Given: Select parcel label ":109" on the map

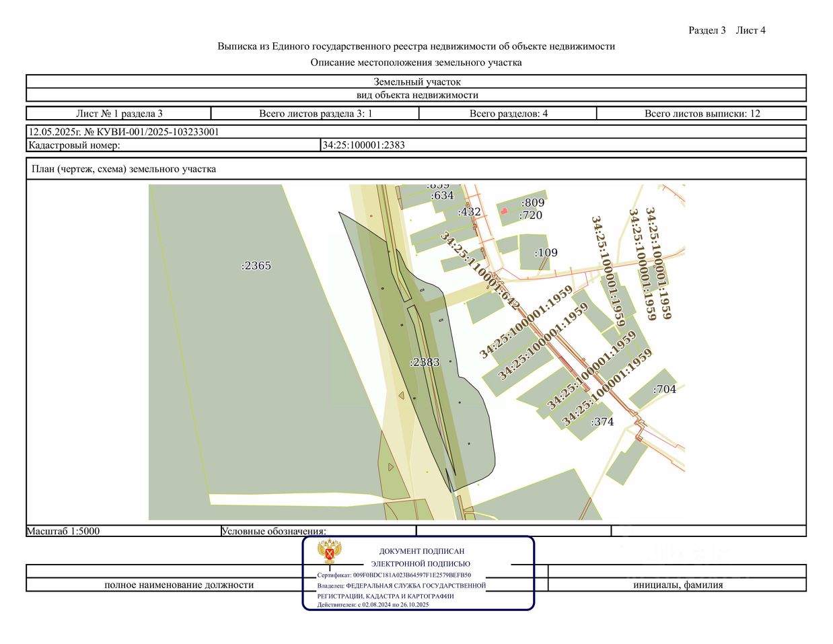Looking at the screenshot, I should pyautogui.click(x=546, y=253).
